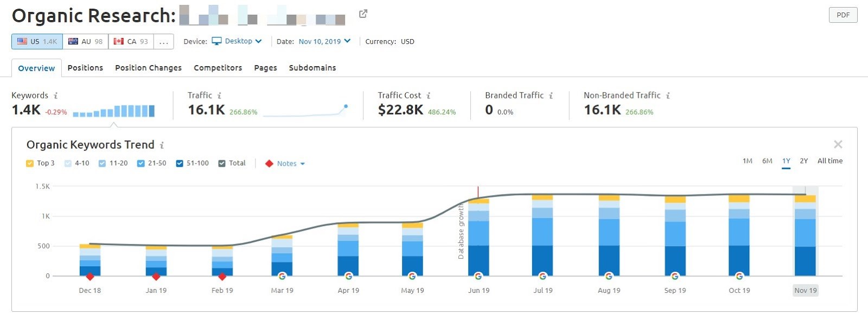Image resolution: width=868 pixels, height=320 pixels.
Task: Click the info icon beside Non-Branded Traffic
Action: 668,96
